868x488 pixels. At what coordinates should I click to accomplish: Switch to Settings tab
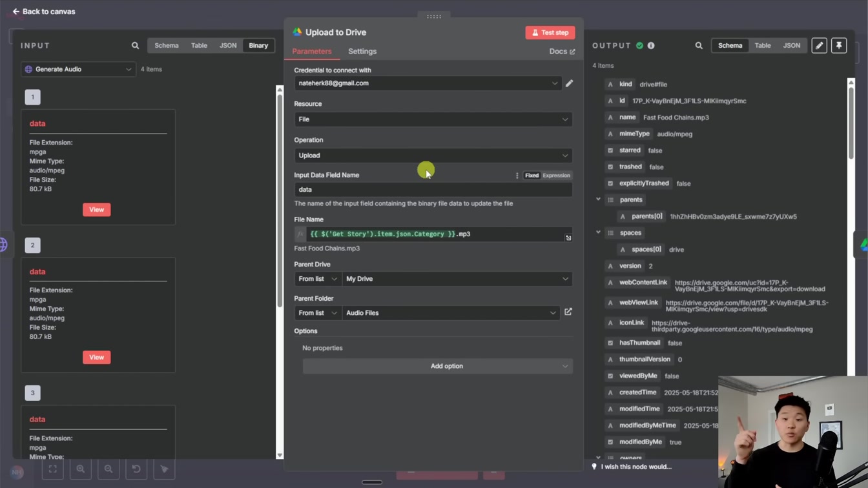[362, 52]
